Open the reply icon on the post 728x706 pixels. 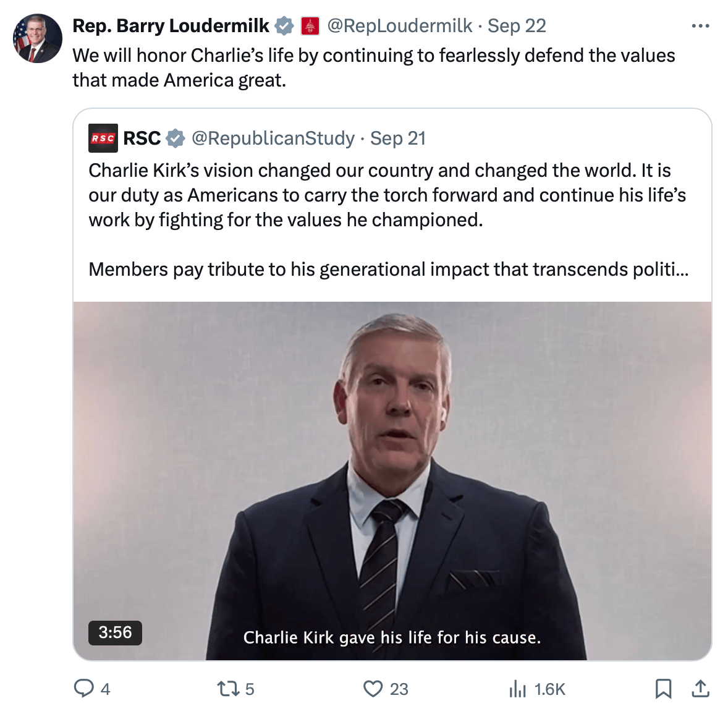[x=83, y=688]
